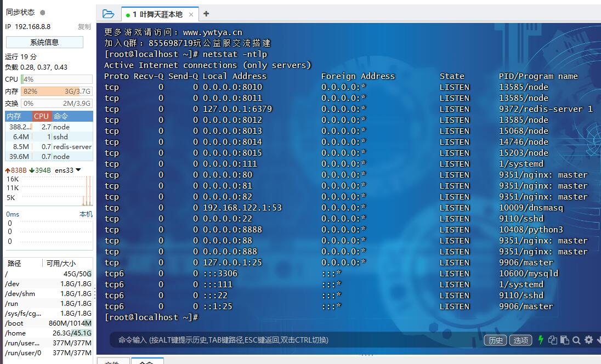Add a new terminal tab with plus
This screenshot has width=601, height=364.
pyautogui.click(x=206, y=14)
